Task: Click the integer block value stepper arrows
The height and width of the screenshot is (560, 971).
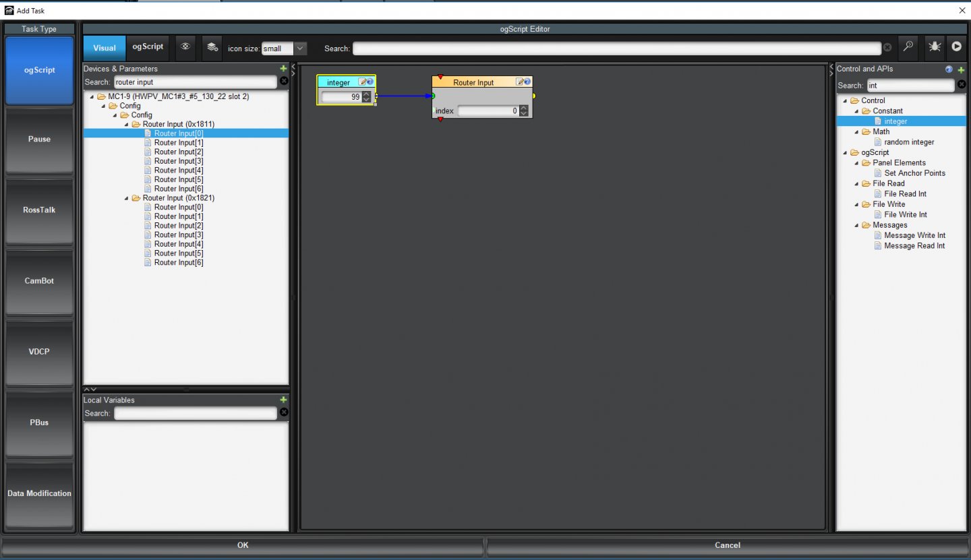Action: coord(366,97)
